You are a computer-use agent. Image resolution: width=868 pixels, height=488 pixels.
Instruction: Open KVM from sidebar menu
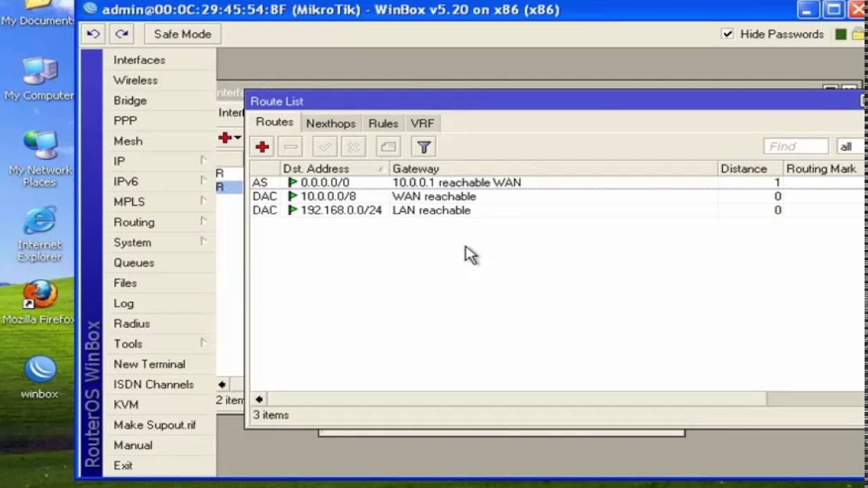coord(126,405)
